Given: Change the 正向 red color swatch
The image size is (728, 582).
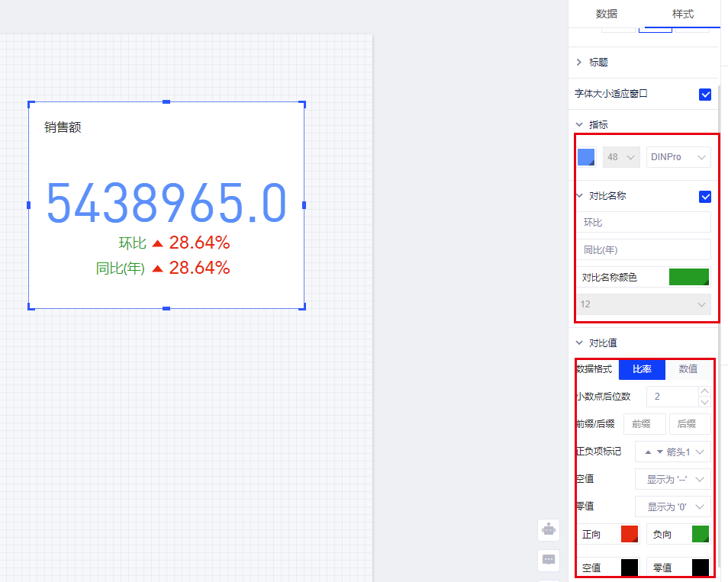Looking at the screenshot, I should coord(629,534).
